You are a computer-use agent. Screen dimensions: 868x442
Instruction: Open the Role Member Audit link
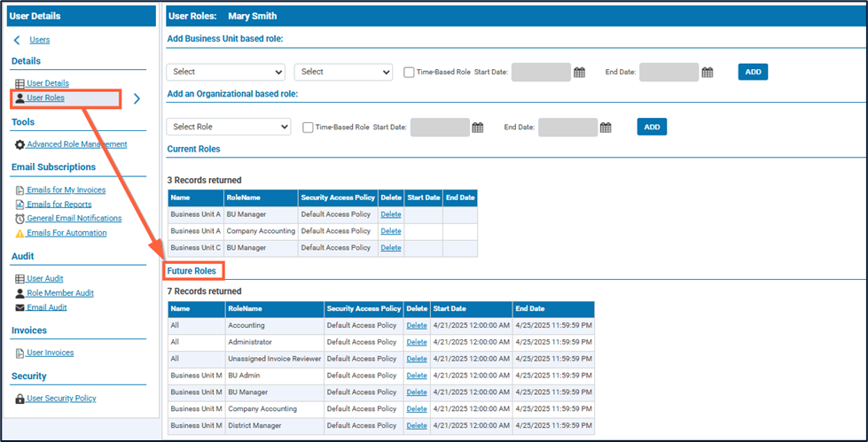tap(60, 292)
